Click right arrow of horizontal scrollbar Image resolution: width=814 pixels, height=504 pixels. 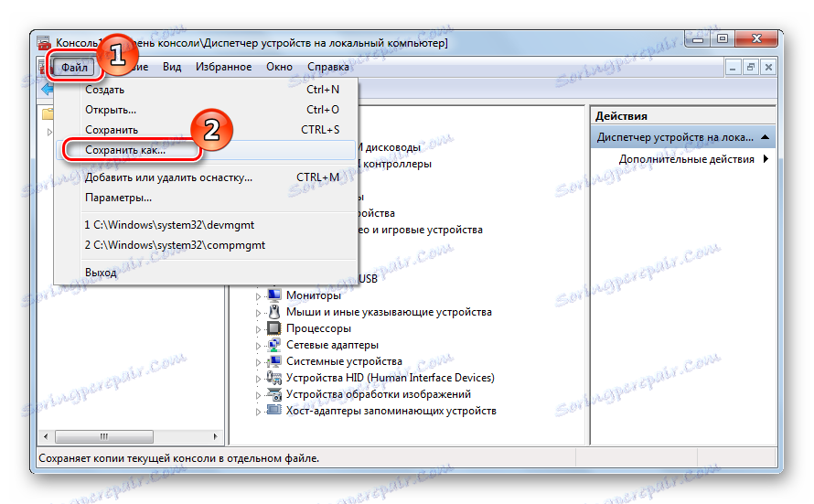[216, 437]
